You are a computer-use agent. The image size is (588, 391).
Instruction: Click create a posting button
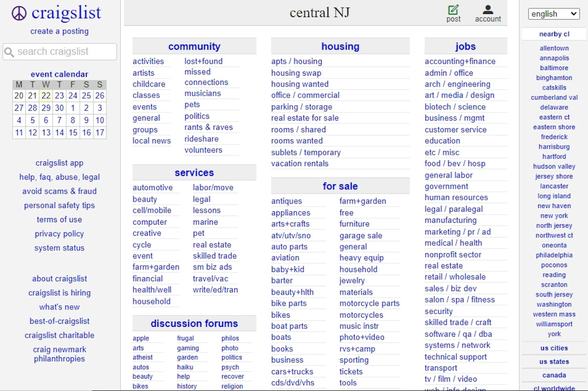[59, 31]
